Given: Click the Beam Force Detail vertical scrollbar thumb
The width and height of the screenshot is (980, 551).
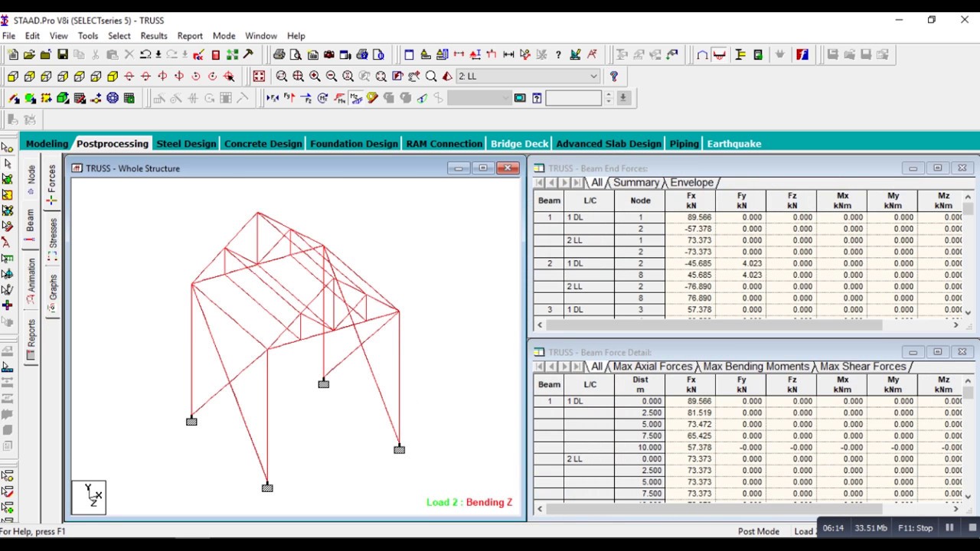Looking at the screenshot, I should (x=969, y=392).
